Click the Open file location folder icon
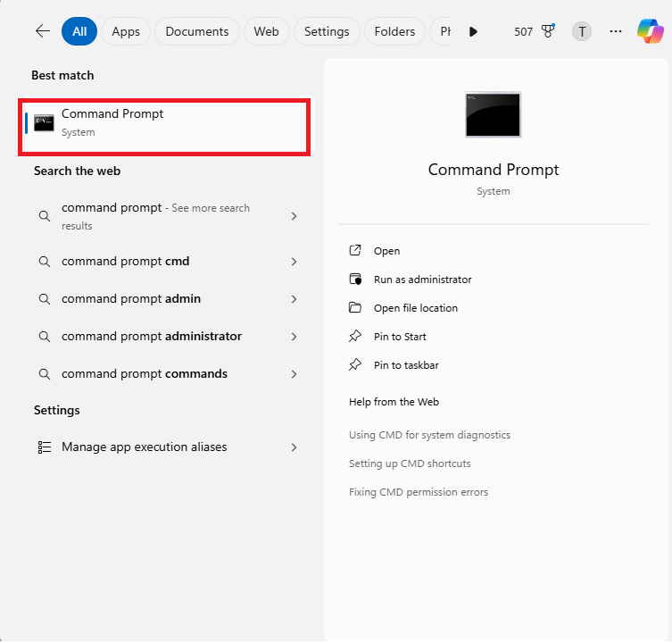 (355, 307)
